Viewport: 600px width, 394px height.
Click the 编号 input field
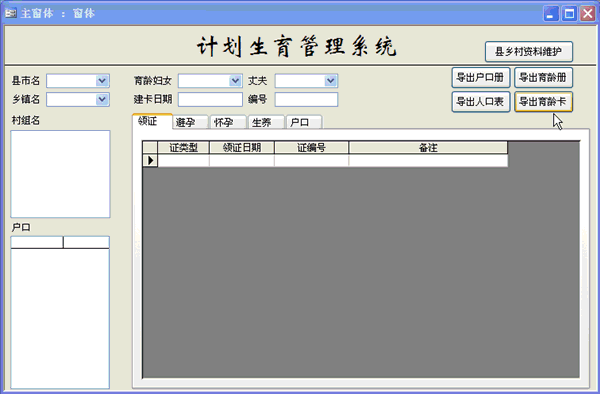pyautogui.click(x=306, y=99)
